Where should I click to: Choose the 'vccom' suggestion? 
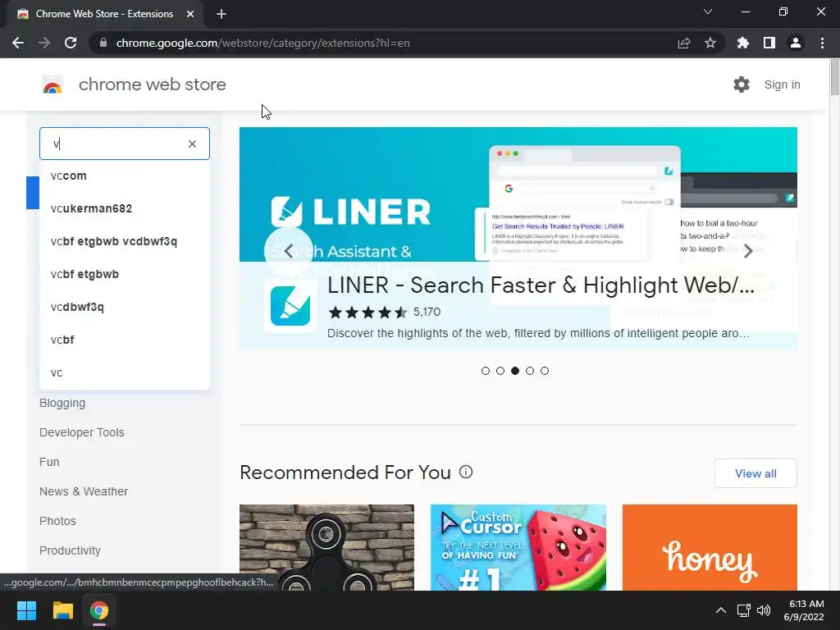pos(125,176)
